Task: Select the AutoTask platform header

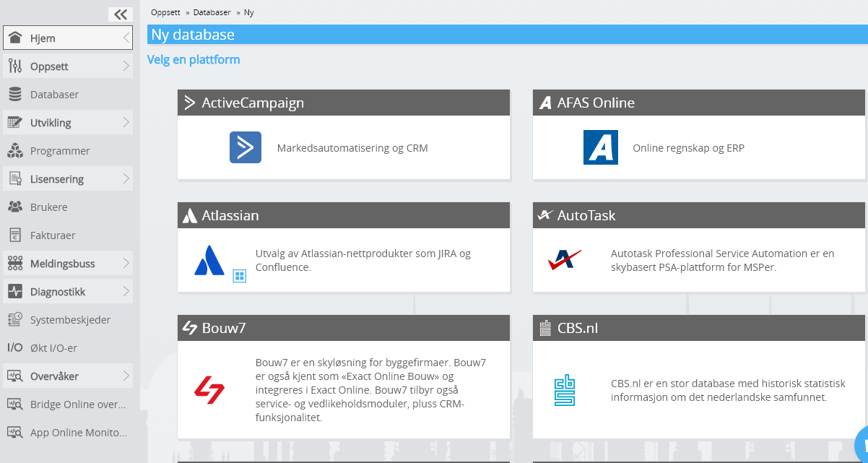Action: tap(699, 215)
